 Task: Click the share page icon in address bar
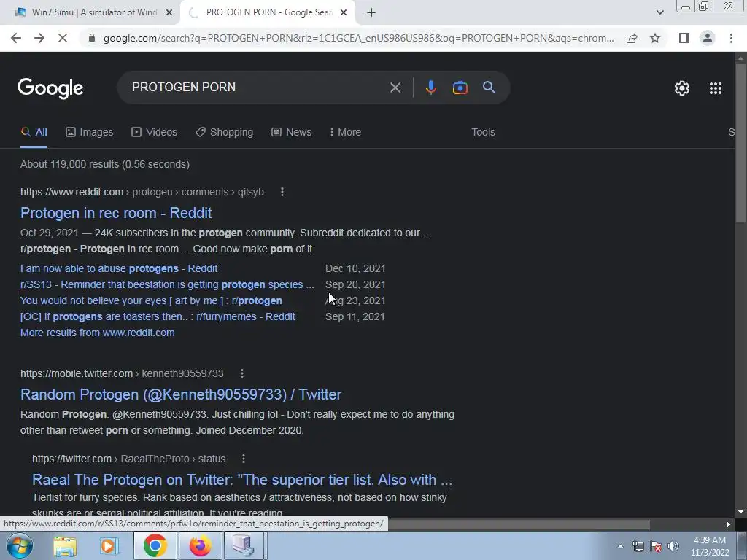click(x=632, y=38)
